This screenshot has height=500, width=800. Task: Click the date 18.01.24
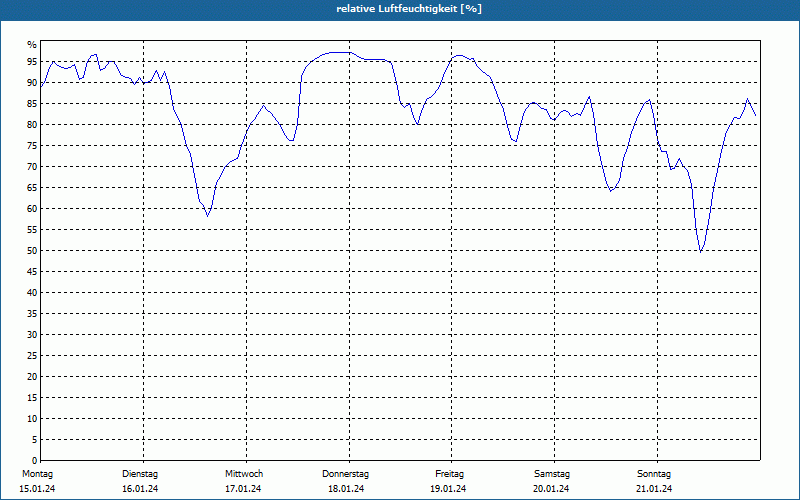tap(346, 489)
